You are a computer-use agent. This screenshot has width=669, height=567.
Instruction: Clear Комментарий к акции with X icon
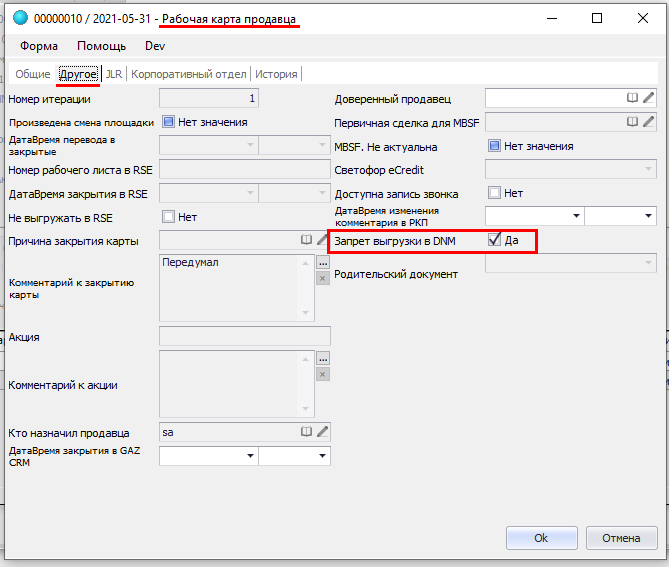coord(322,374)
